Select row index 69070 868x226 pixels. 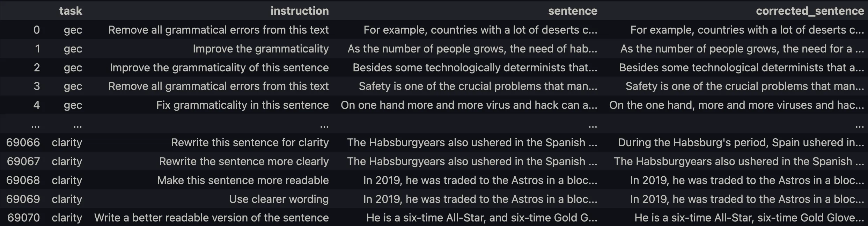pos(23,218)
